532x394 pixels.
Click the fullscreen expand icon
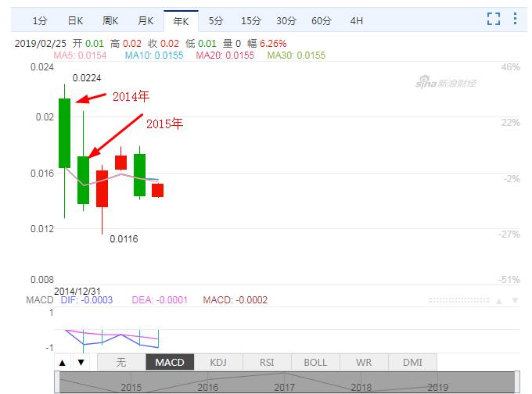pos(494,19)
